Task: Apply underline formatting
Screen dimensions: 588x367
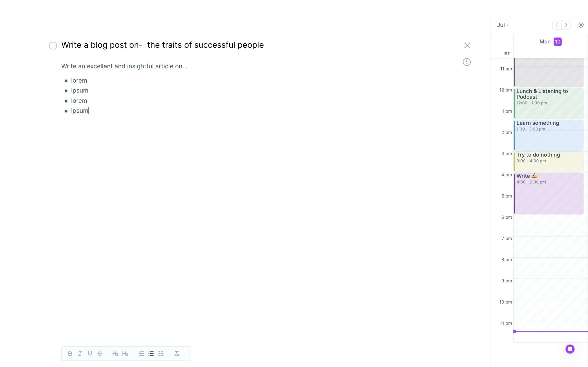Action: [x=90, y=353]
